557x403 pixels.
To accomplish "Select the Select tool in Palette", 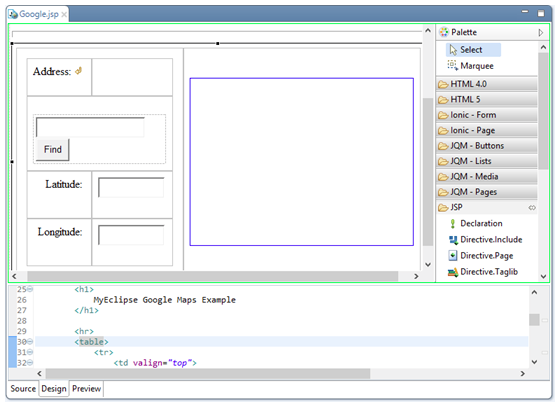I will 473,50.
